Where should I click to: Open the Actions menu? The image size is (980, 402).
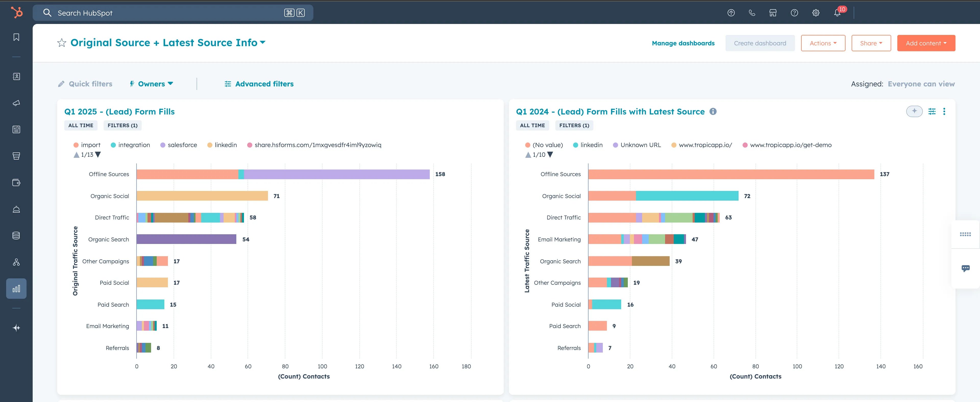[x=823, y=43]
